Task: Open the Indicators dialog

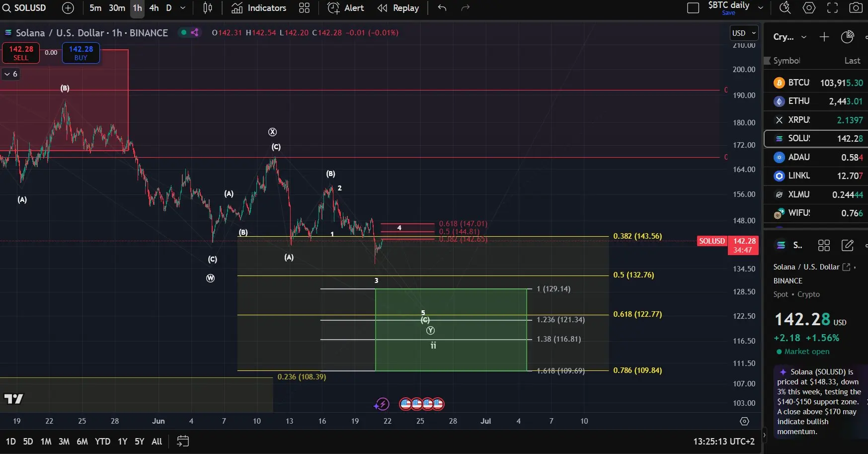Action: pyautogui.click(x=259, y=8)
